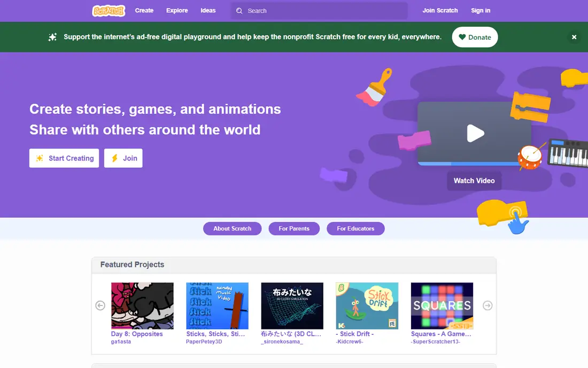Open the 3D cloth simulation project thumbnail
This screenshot has width=588, height=368.
(x=292, y=306)
